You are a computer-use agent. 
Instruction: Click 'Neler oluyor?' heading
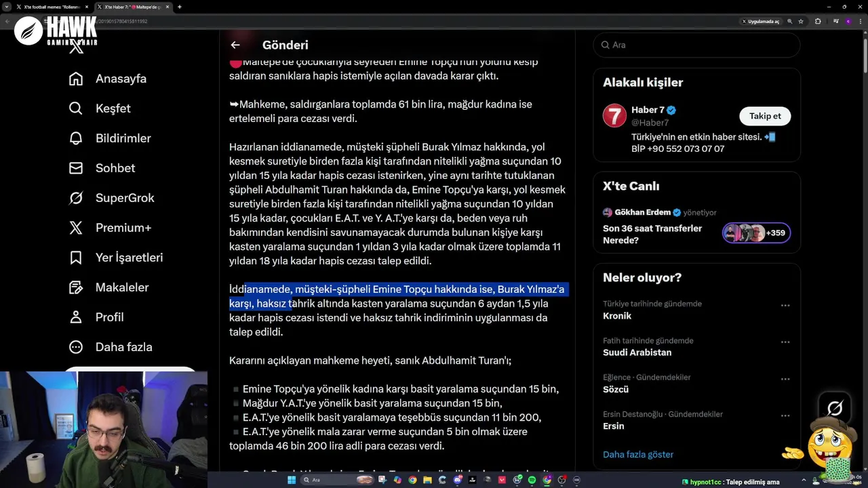(642, 277)
